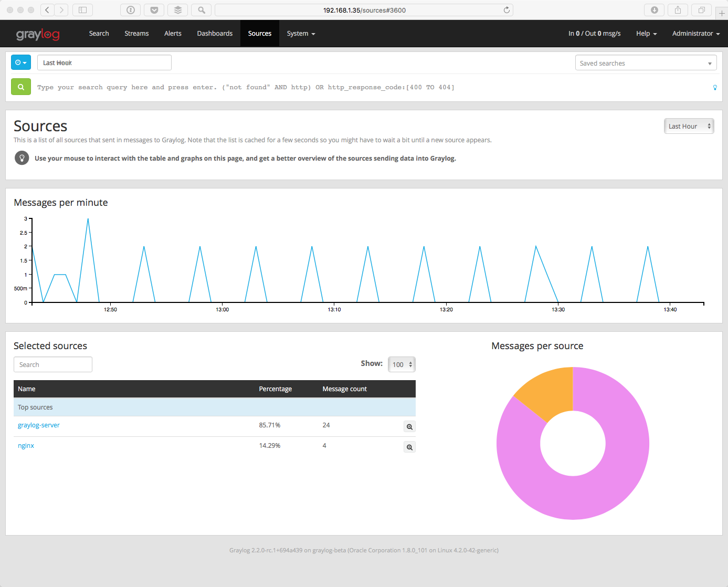Change Show 100 results selector
Screen dimensions: 728x587
(402, 364)
